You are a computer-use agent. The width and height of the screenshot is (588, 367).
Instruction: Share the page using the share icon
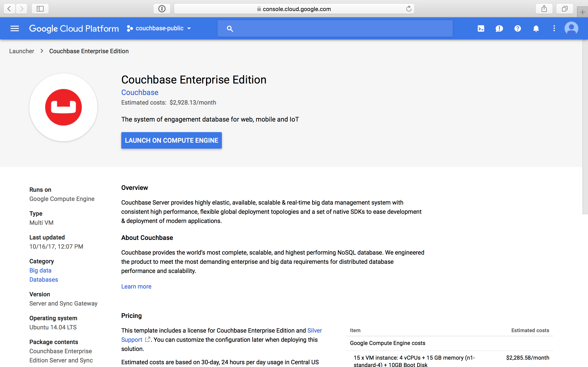point(544,9)
